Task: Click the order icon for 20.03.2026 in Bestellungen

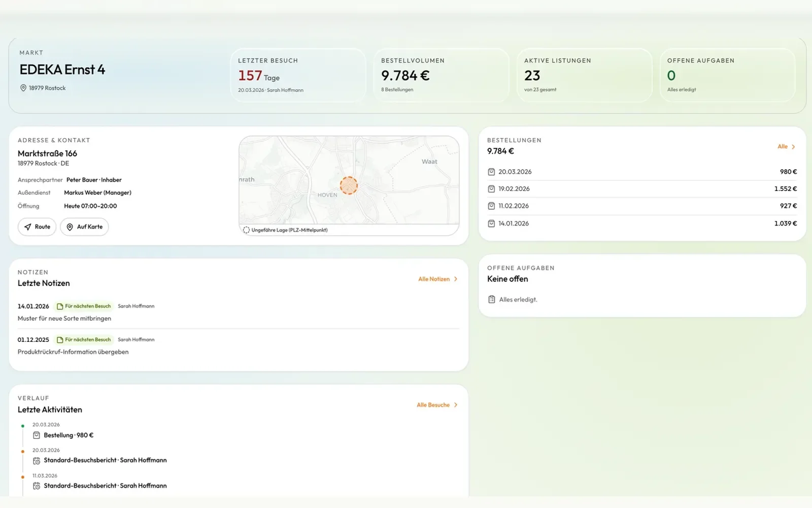Action: click(x=491, y=172)
